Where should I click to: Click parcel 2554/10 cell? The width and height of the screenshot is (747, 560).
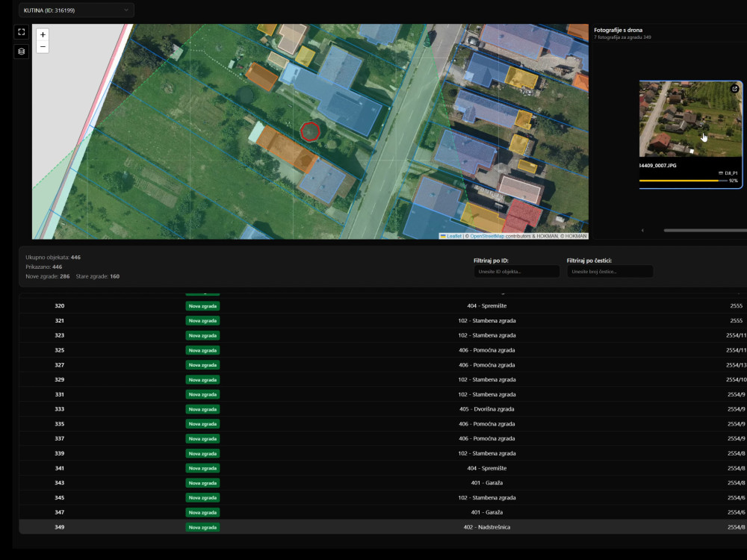pyautogui.click(x=736, y=379)
